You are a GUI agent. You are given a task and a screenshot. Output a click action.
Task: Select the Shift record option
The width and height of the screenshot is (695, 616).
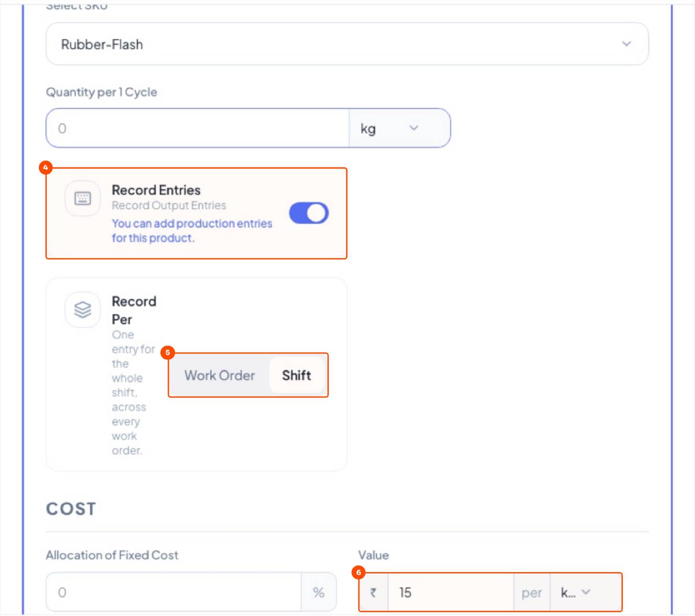pyautogui.click(x=296, y=376)
